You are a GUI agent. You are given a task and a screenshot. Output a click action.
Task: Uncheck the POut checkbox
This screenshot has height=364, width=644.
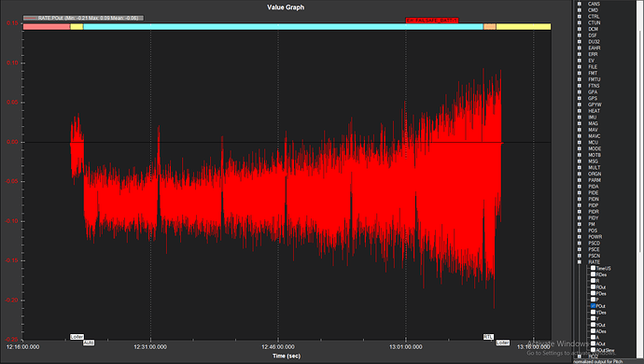tap(593, 306)
